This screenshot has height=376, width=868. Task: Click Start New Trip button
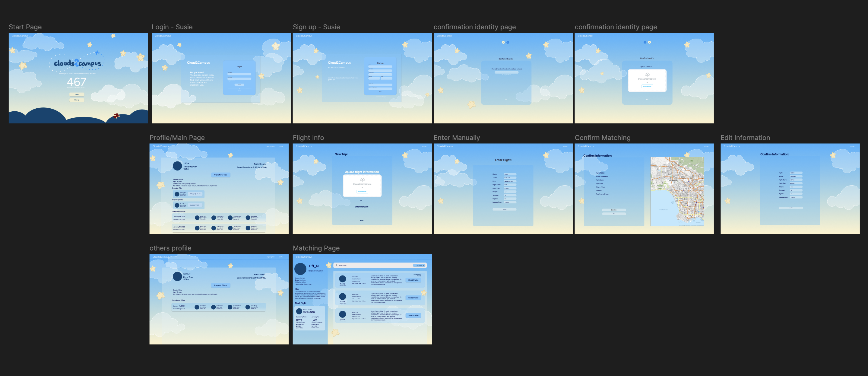221,175
